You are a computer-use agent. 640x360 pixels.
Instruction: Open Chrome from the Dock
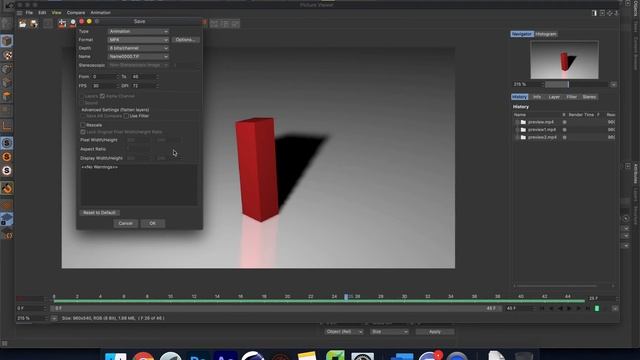(x=143, y=356)
